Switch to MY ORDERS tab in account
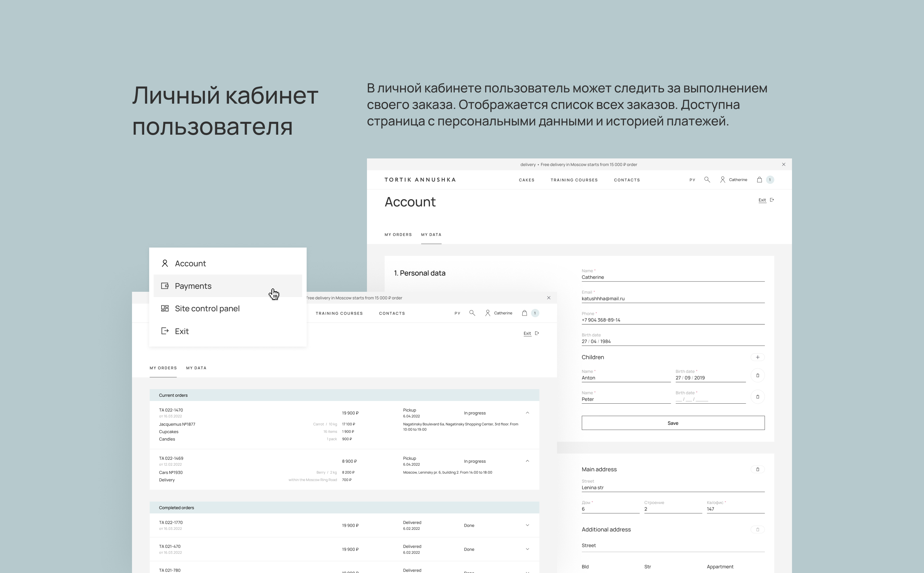 pos(398,235)
